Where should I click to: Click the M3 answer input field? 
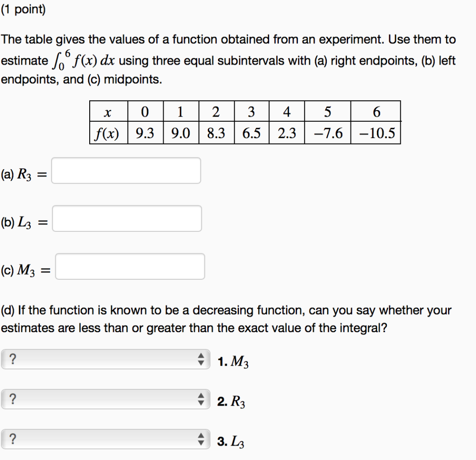(130, 266)
